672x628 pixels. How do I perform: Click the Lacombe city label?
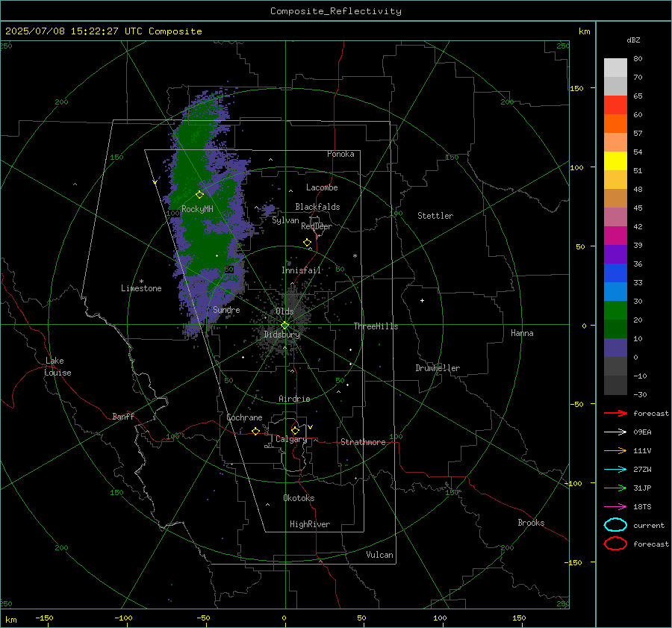(x=322, y=187)
